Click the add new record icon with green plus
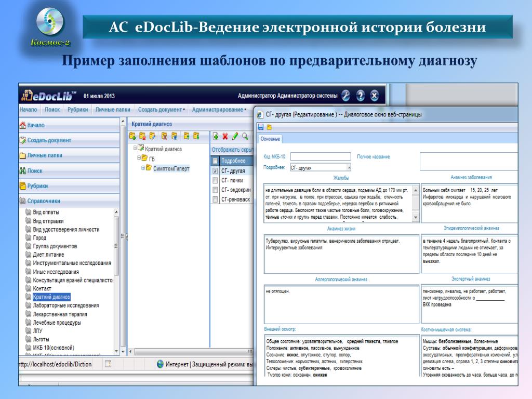The image size is (532, 399). coord(216,137)
